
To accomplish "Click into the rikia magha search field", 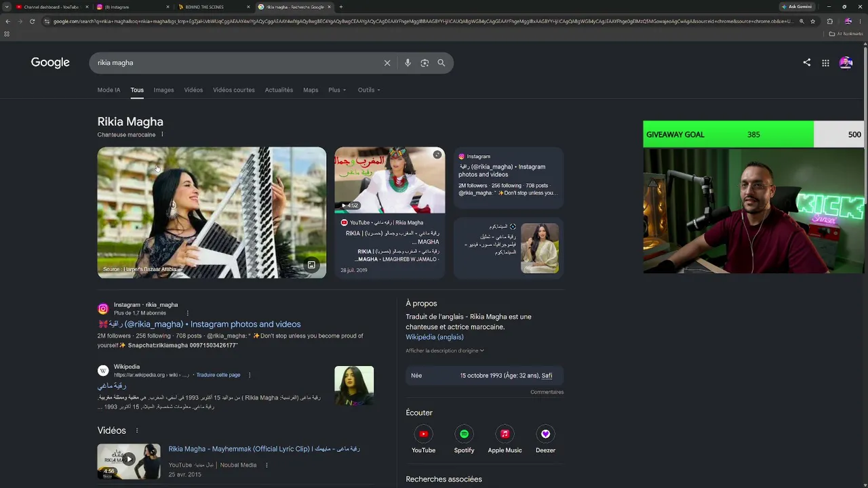I will (x=237, y=63).
